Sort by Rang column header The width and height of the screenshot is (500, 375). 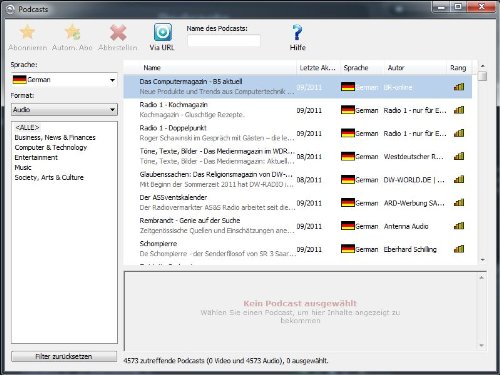pyautogui.click(x=458, y=68)
